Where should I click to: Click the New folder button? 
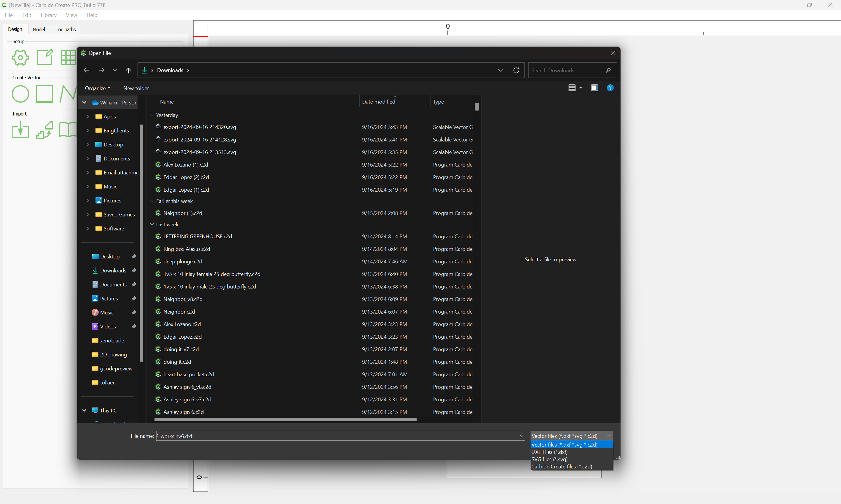pyautogui.click(x=136, y=88)
